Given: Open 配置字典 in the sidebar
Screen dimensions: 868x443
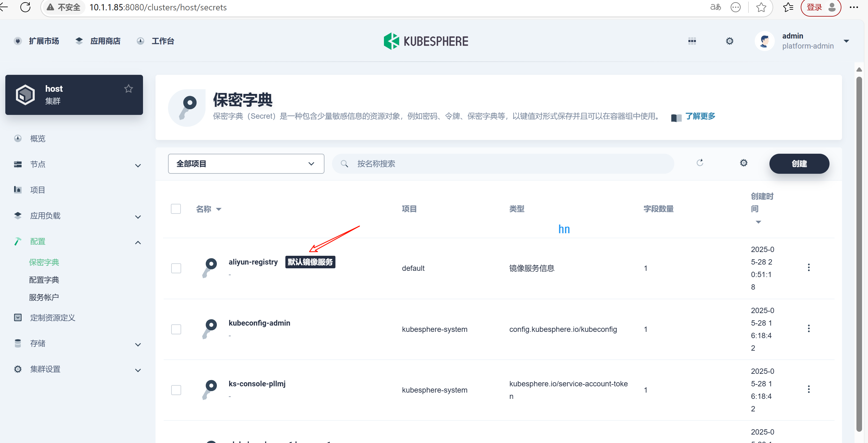Looking at the screenshot, I should (x=44, y=280).
